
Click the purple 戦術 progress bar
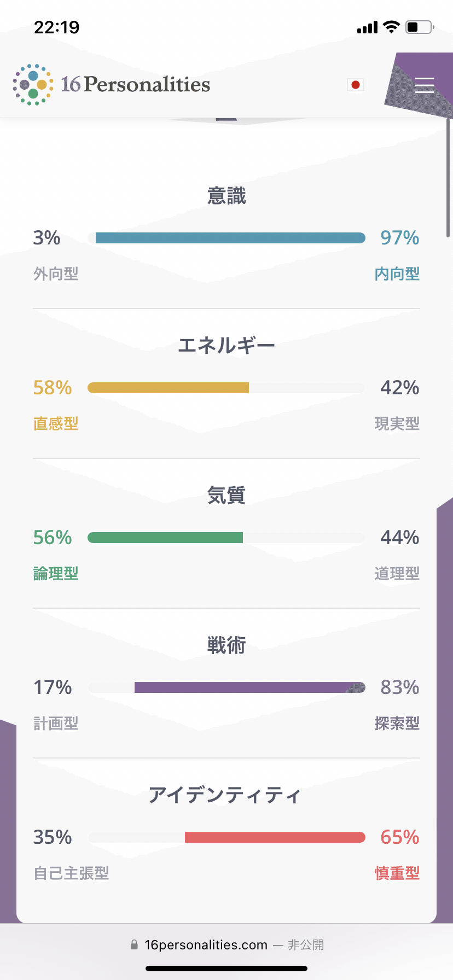point(249,687)
